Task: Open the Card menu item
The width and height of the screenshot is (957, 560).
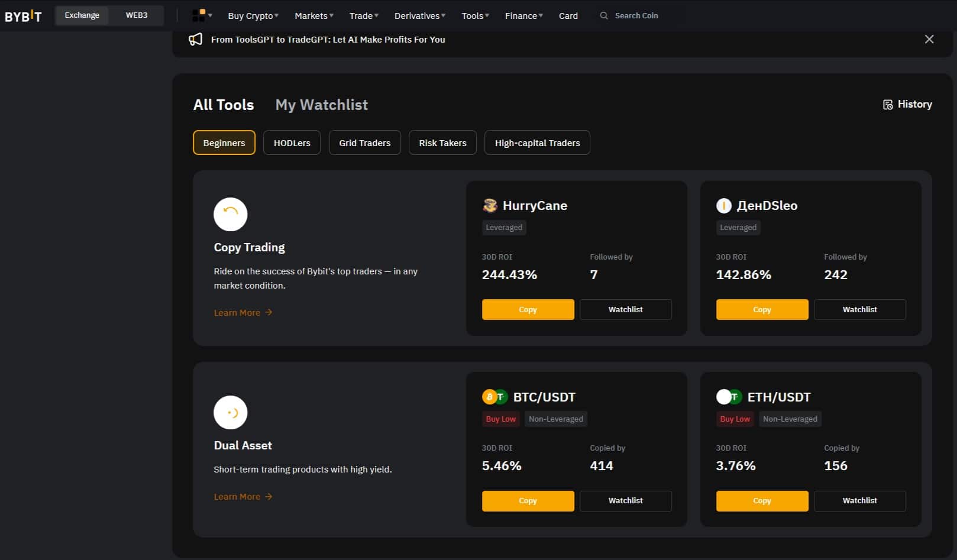Action: (x=568, y=16)
